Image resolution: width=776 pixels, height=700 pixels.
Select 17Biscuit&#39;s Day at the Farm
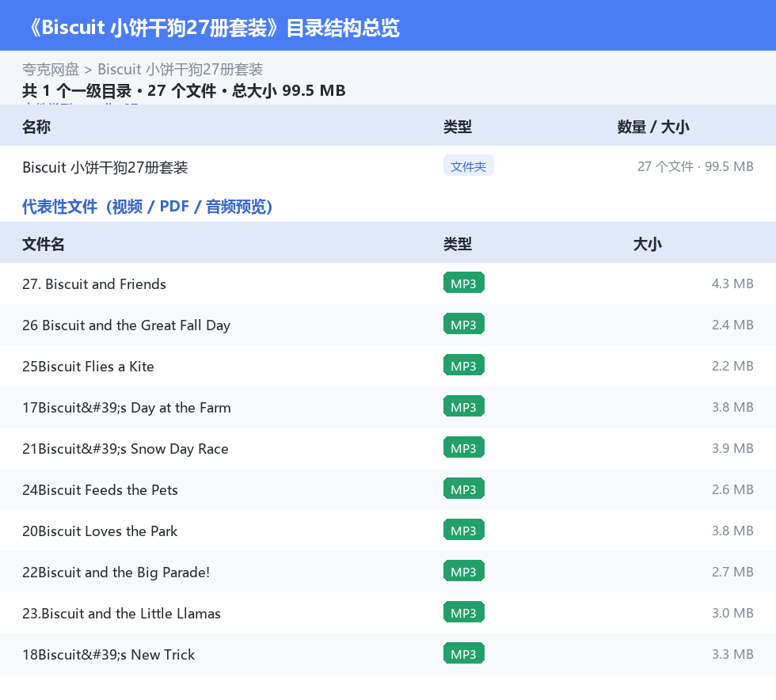pos(127,408)
